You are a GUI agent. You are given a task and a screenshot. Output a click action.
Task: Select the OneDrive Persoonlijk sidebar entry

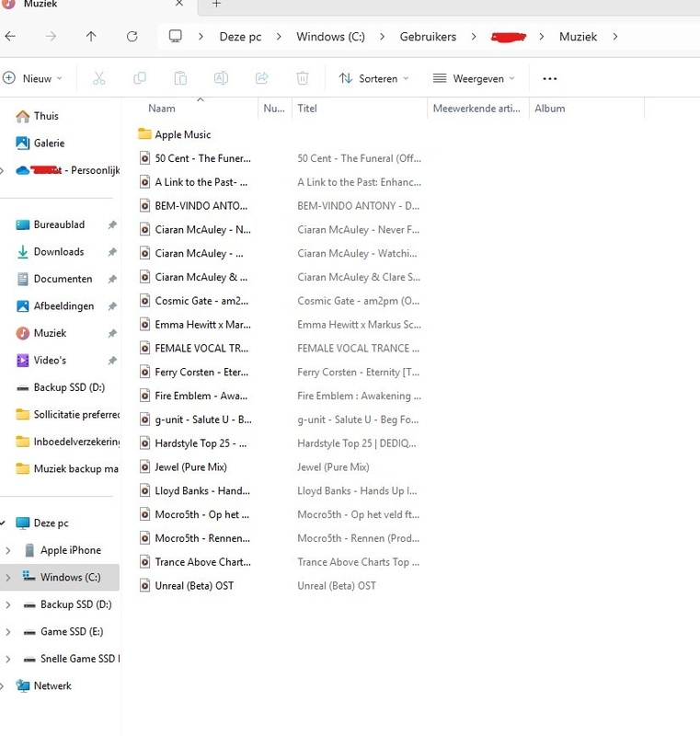click(x=67, y=170)
